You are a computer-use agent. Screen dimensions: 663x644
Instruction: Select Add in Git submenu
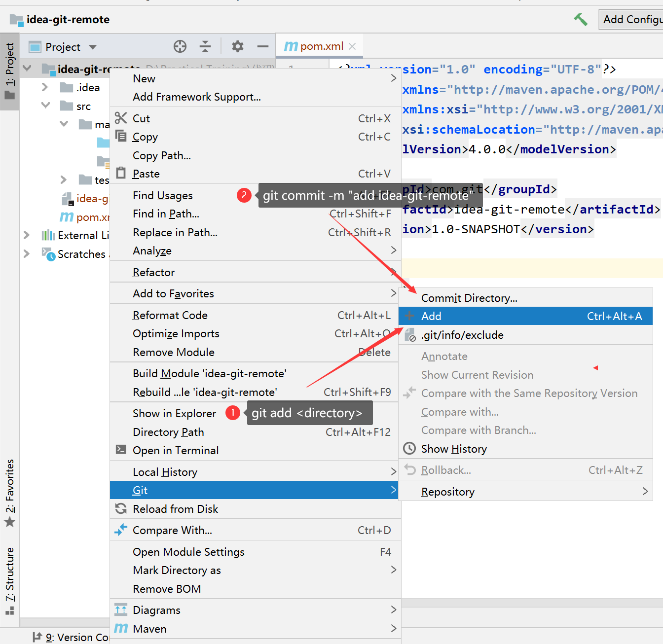pos(525,316)
